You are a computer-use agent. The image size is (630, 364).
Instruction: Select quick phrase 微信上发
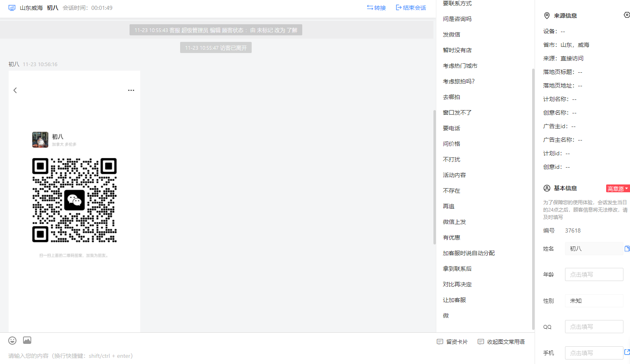click(454, 222)
